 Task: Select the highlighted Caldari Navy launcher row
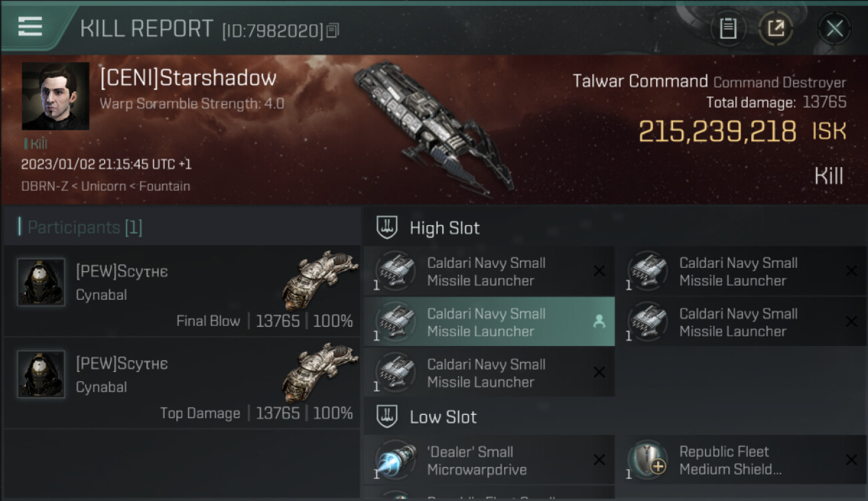pyautogui.click(x=489, y=322)
